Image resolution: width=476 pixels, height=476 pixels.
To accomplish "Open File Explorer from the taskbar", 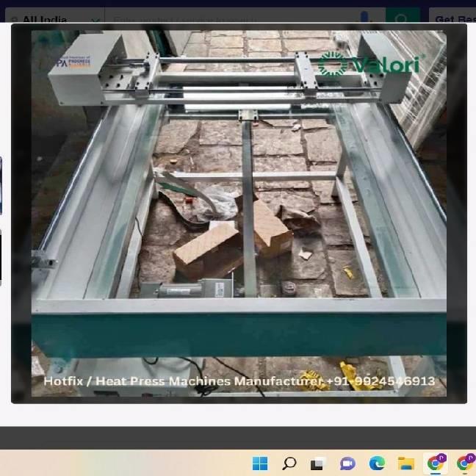I will coord(406,463).
